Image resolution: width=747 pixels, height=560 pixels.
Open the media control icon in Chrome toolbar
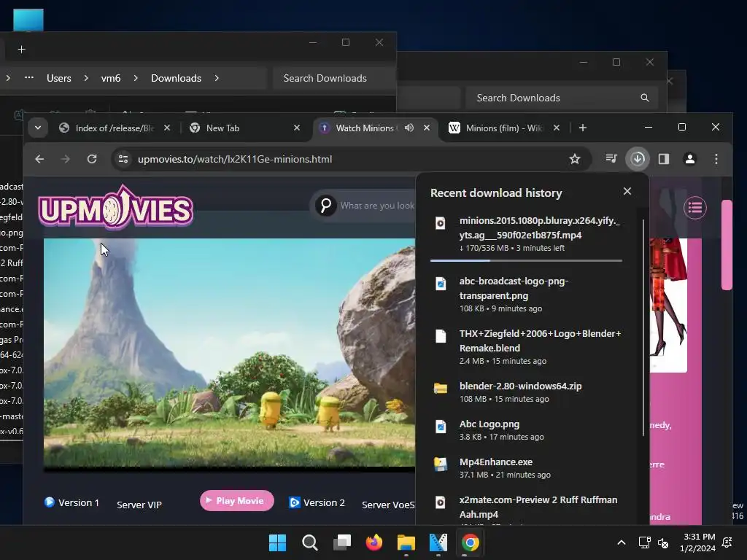[611, 158]
